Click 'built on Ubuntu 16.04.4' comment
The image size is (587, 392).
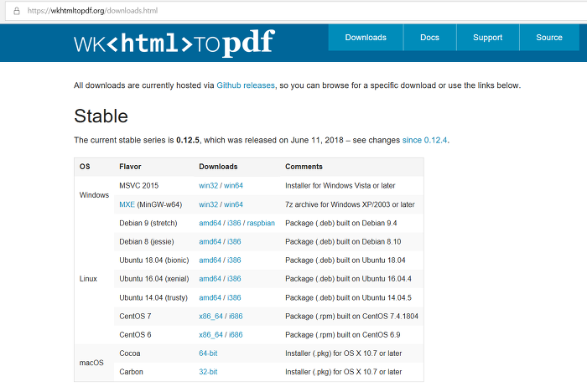pos(348,279)
